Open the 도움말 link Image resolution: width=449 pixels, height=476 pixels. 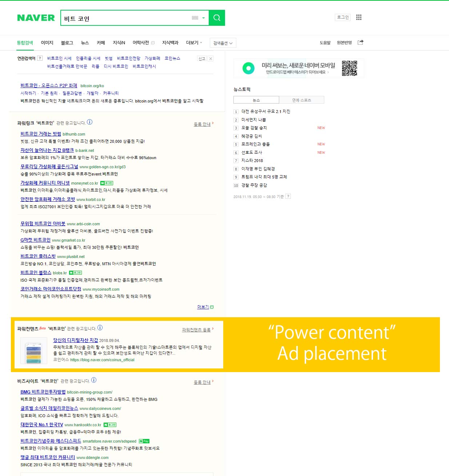pyautogui.click(x=325, y=43)
